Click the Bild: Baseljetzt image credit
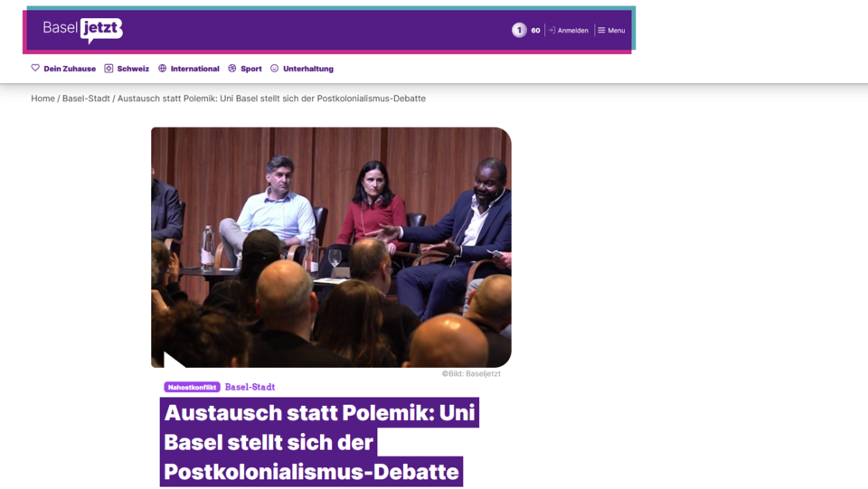The width and height of the screenshot is (868, 489). coord(471,373)
